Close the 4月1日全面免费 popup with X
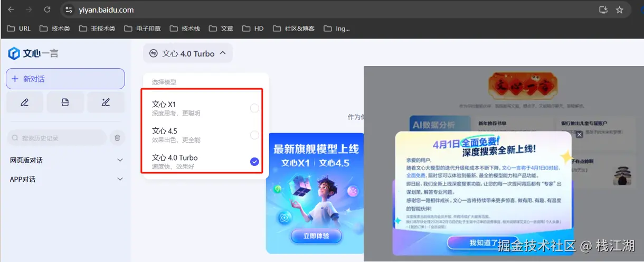 pos(579,135)
